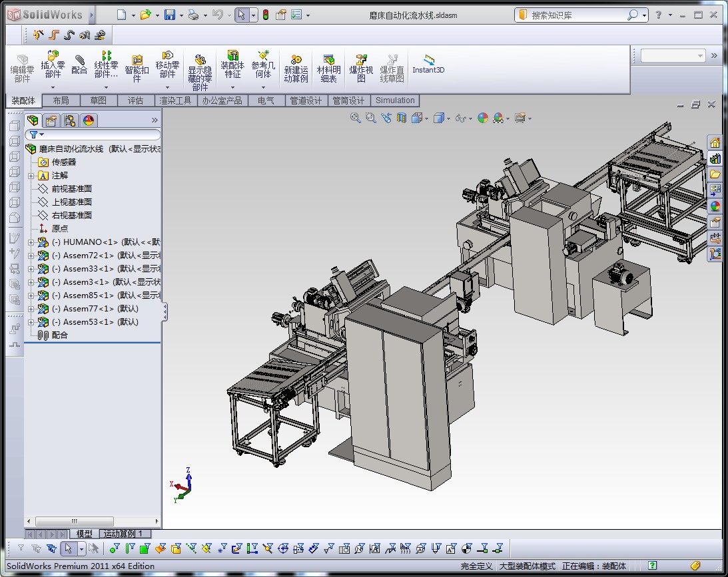Open the PropertyManager tab icon
728x577 pixels.
click(x=51, y=120)
